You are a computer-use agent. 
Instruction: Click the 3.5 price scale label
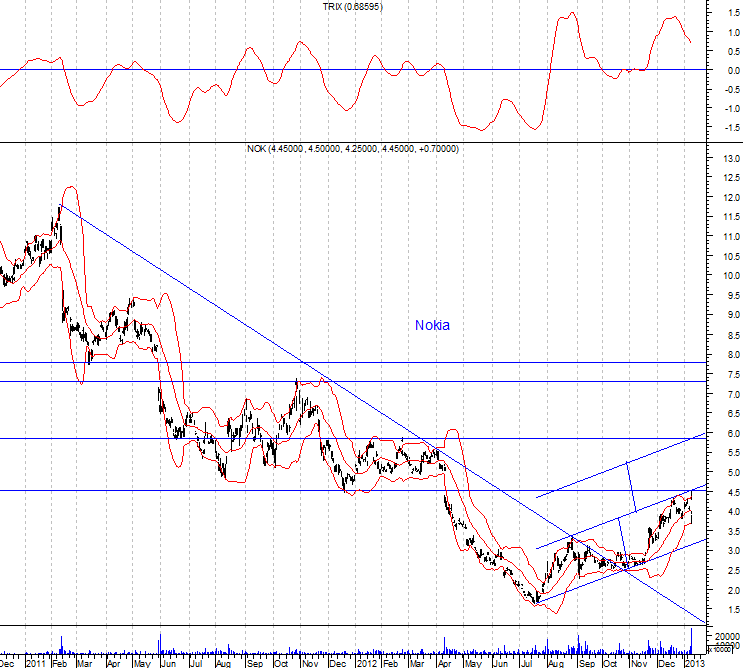734,532
